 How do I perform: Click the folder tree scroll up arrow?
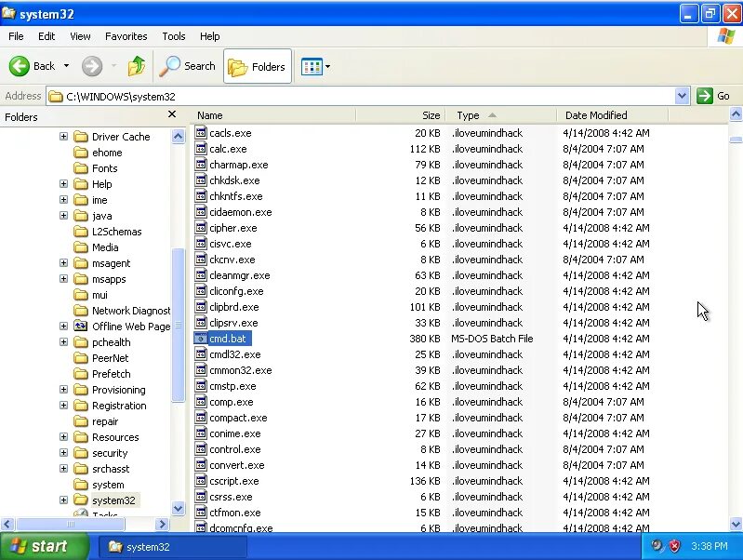179,137
